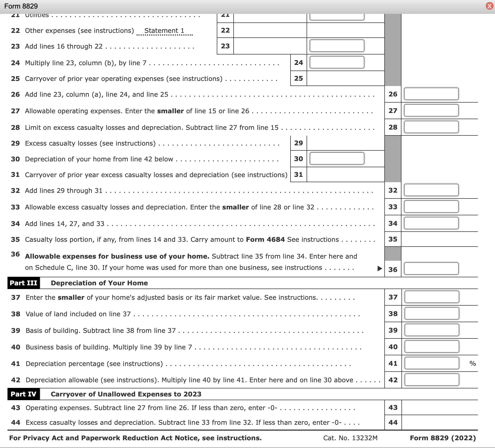The width and height of the screenshot is (495, 448).
Task: Click 'Add lines 29 through 31' label
Action: click(64, 190)
